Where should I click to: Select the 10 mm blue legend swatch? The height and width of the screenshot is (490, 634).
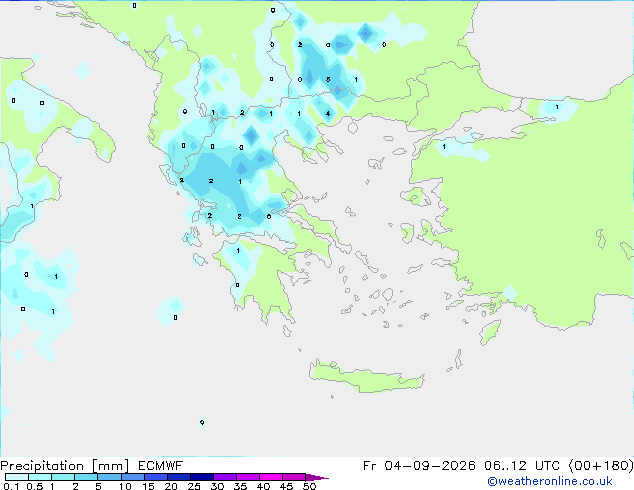tap(132, 477)
